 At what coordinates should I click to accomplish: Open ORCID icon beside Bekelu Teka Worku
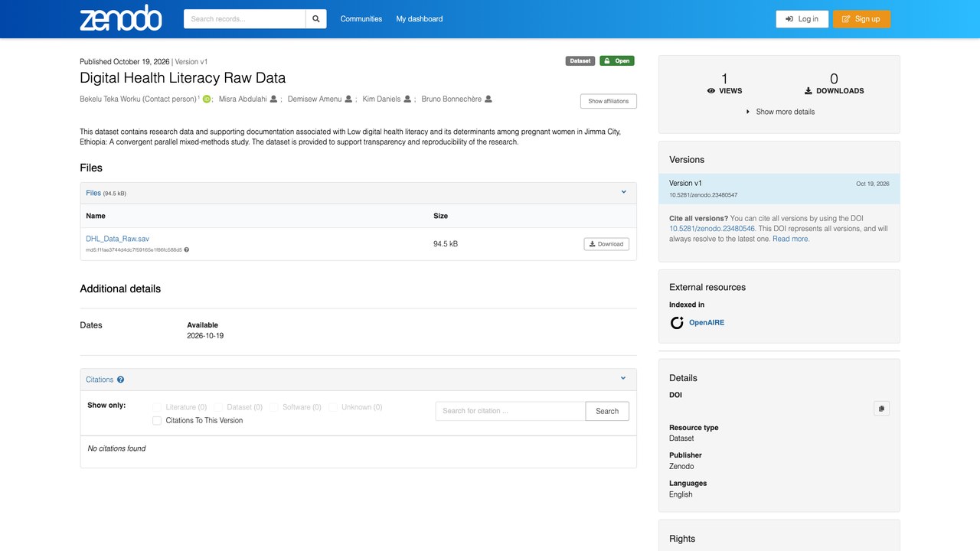(x=207, y=99)
